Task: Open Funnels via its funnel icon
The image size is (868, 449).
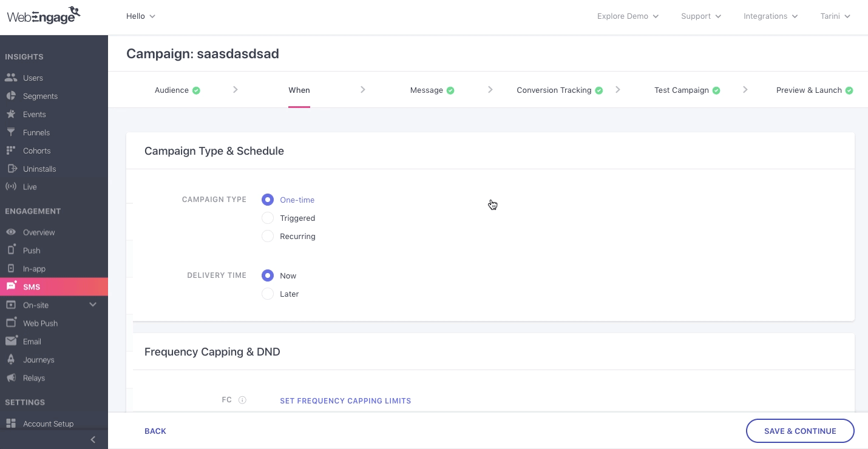Action: click(x=11, y=132)
